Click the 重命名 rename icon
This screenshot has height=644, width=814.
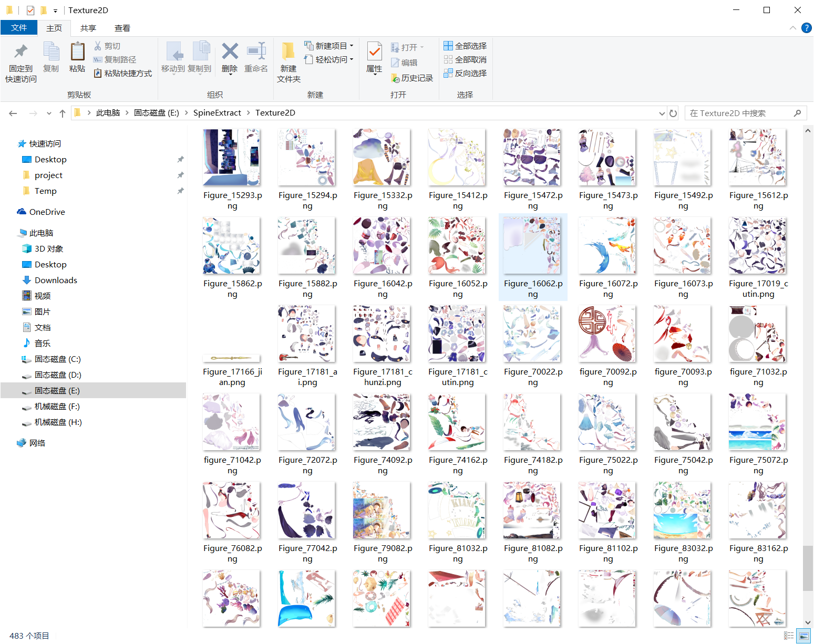256,51
